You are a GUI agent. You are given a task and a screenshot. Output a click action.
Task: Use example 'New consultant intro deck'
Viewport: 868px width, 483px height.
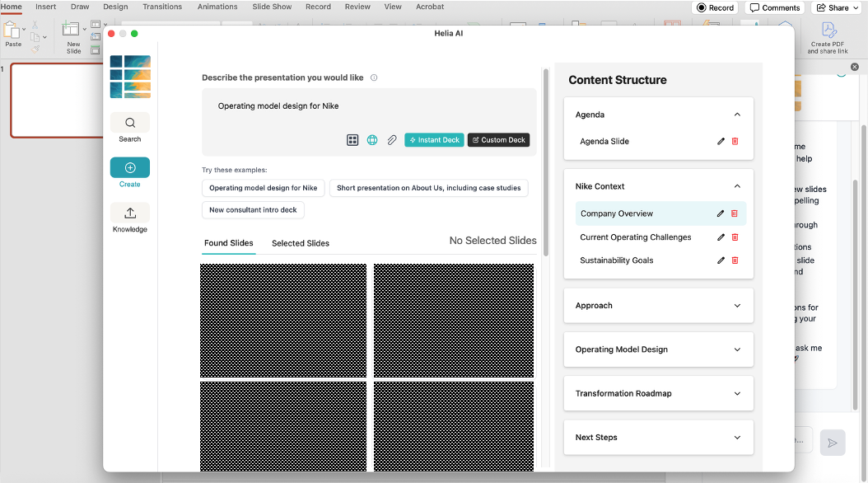pyautogui.click(x=253, y=210)
